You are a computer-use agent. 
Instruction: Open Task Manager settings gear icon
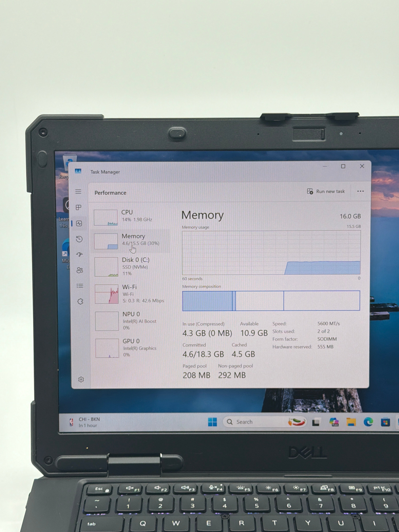pos(81,379)
